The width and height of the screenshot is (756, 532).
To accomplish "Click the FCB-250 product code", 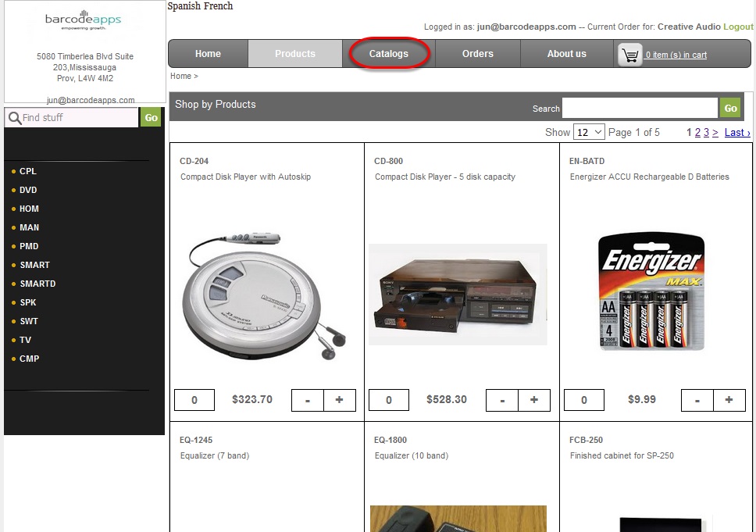I will point(586,440).
